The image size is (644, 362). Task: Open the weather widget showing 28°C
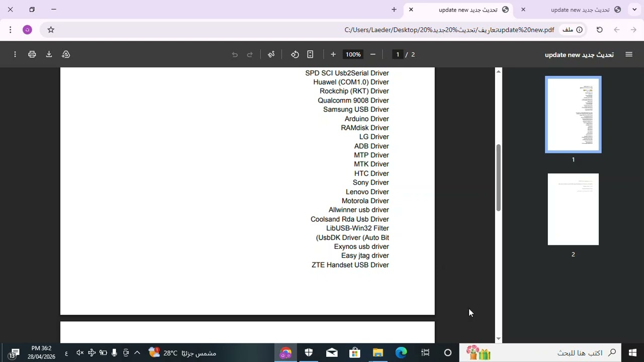pos(183,353)
